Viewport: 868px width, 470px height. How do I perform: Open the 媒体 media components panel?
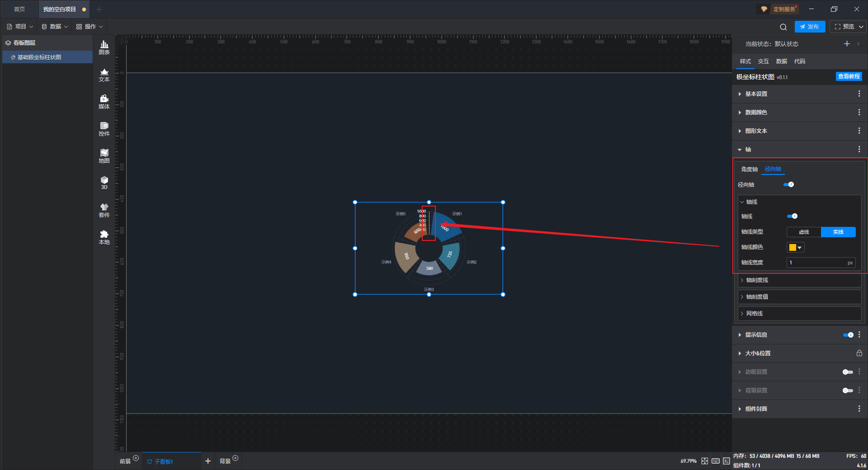point(104,102)
